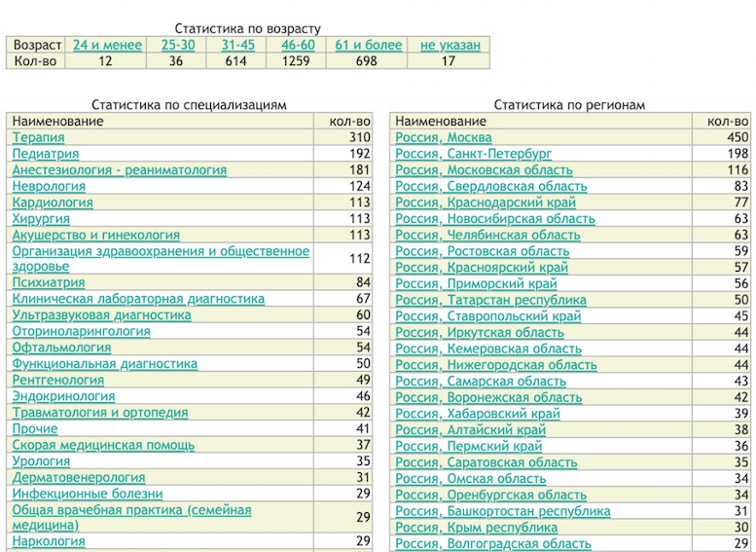Open 'Россия, Новосибирская область' link

(x=495, y=219)
